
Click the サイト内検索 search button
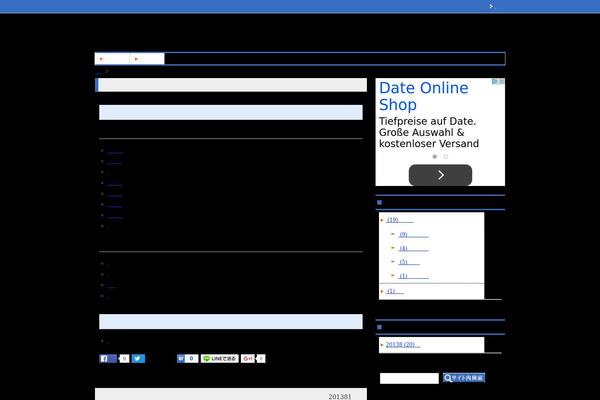click(464, 378)
